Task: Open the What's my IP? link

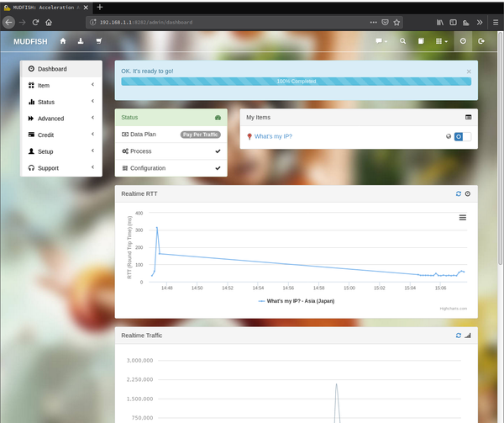Action: point(273,136)
